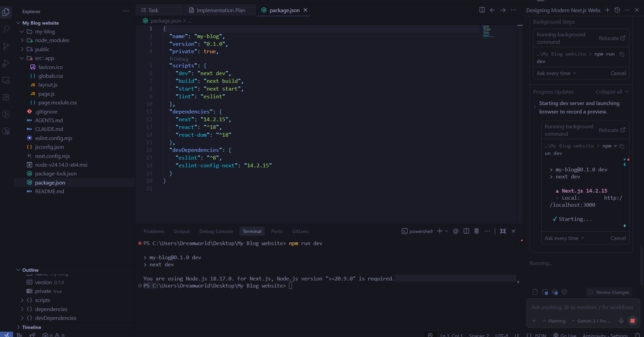644x337 pixels.
Task: Open the Problems panel tab
Action: (154, 231)
